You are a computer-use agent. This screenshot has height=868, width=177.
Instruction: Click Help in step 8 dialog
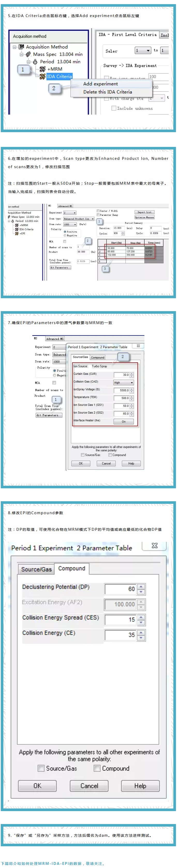point(140,786)
